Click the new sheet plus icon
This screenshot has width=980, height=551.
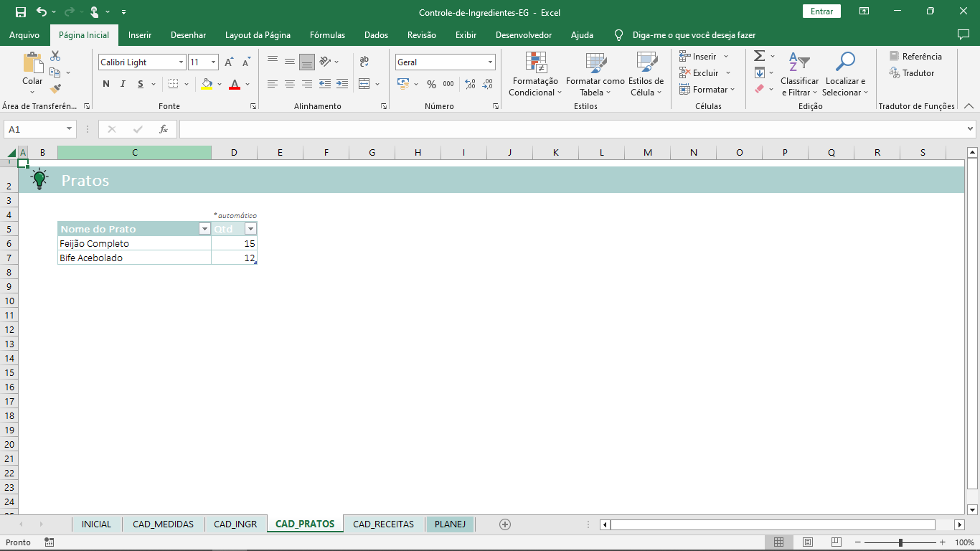tap(505, 524)
